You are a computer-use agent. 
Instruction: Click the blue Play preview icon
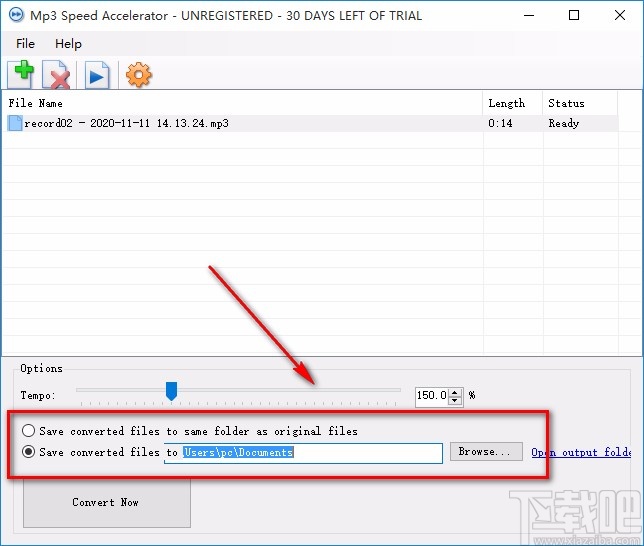(97, 75)
